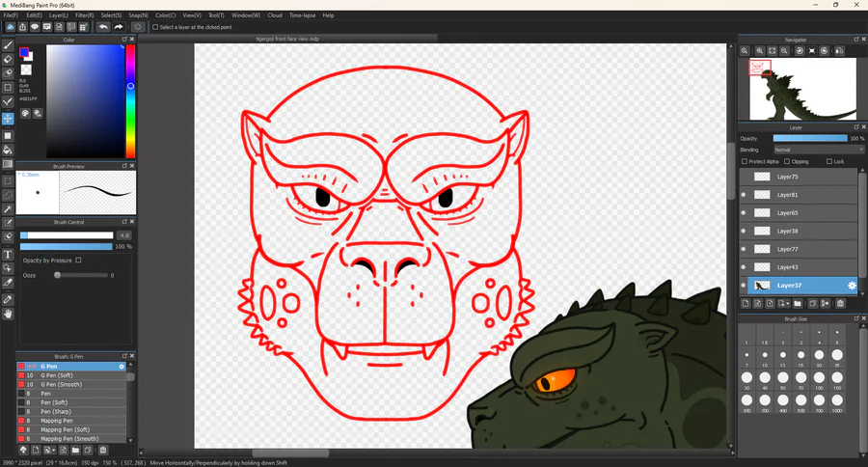868x467 pixels.
Task: Open the Blending mode dropdown
Action: tap(818, 150)
